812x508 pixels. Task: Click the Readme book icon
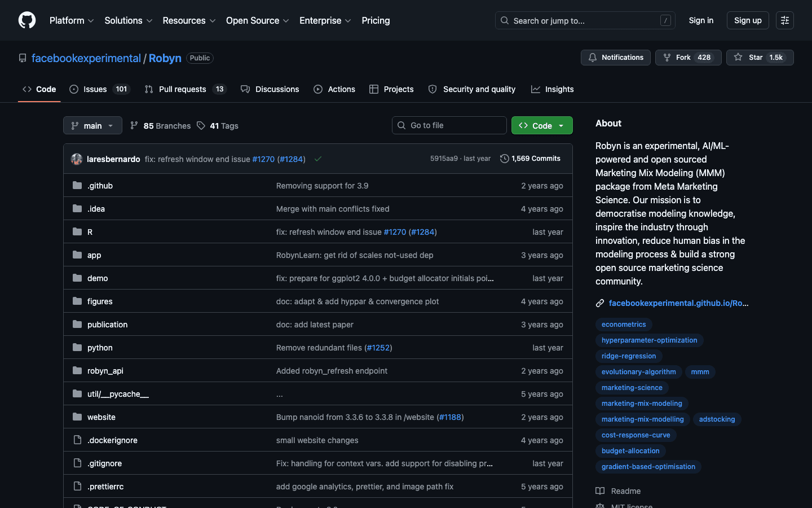600,491
